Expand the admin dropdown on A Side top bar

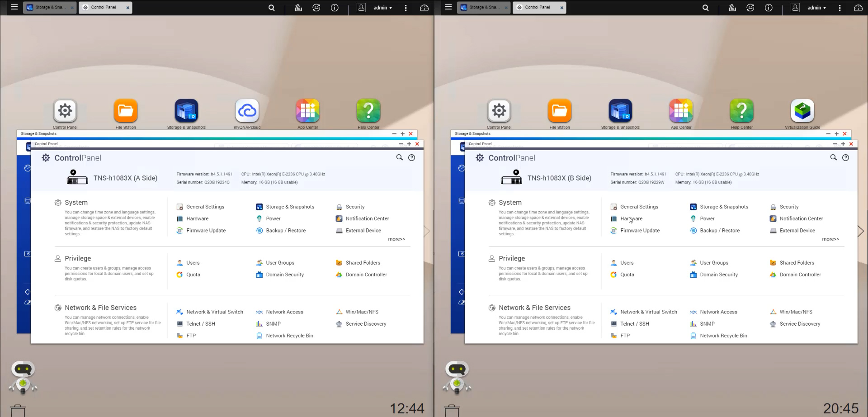[382, 8]
